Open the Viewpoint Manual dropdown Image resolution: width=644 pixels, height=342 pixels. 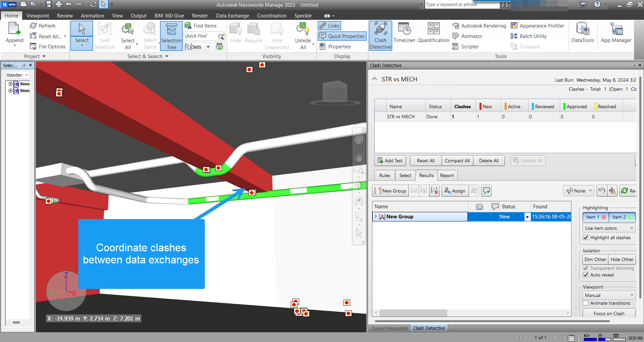pyautogui.click(x=609, y=295)
